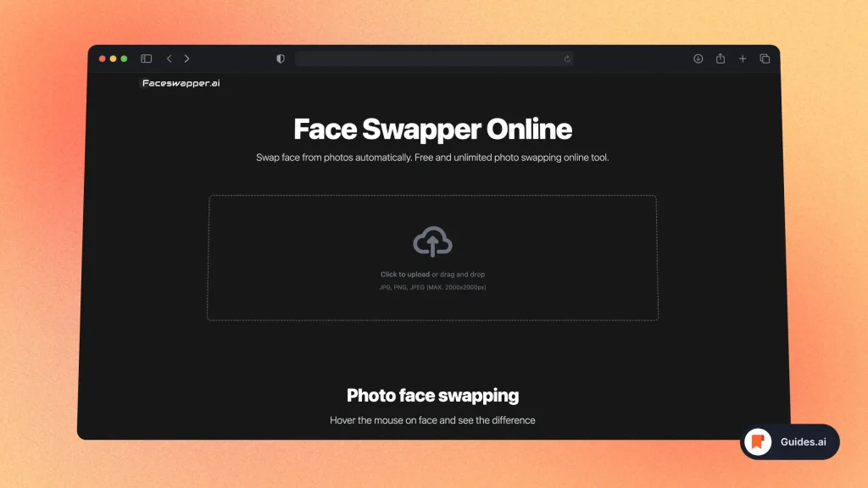Go back to the previous page
The height and width of the screenshot is (488, 868).
point(170,58)
